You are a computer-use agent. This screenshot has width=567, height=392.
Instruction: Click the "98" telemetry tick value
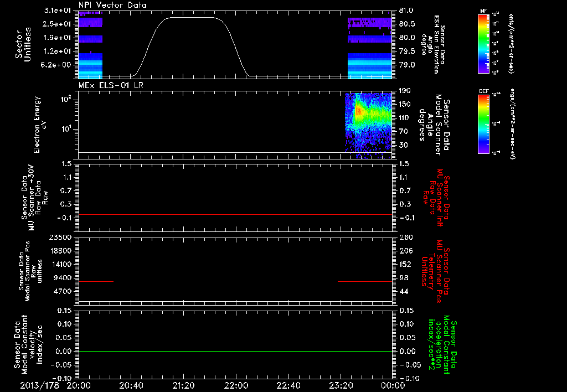coord(404,278)
